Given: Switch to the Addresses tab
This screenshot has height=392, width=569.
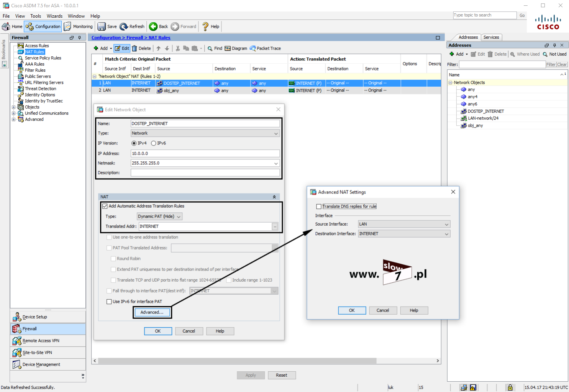Looking at the screenshot, I should point(468,37).
